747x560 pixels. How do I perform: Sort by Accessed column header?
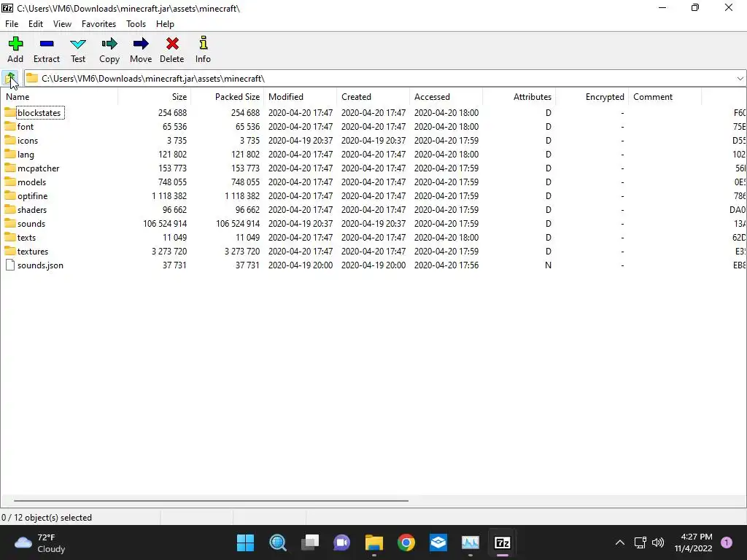pos(446,97)
